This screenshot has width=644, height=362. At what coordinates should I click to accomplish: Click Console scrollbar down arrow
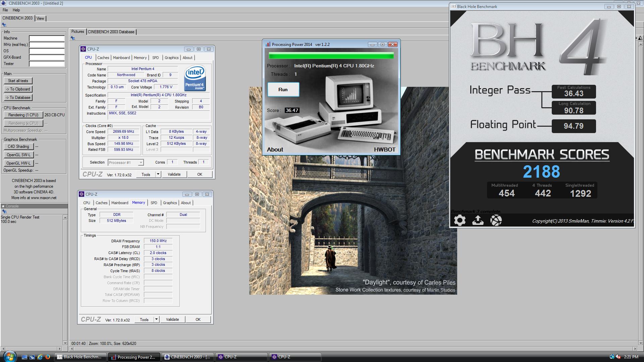point(65,343)
